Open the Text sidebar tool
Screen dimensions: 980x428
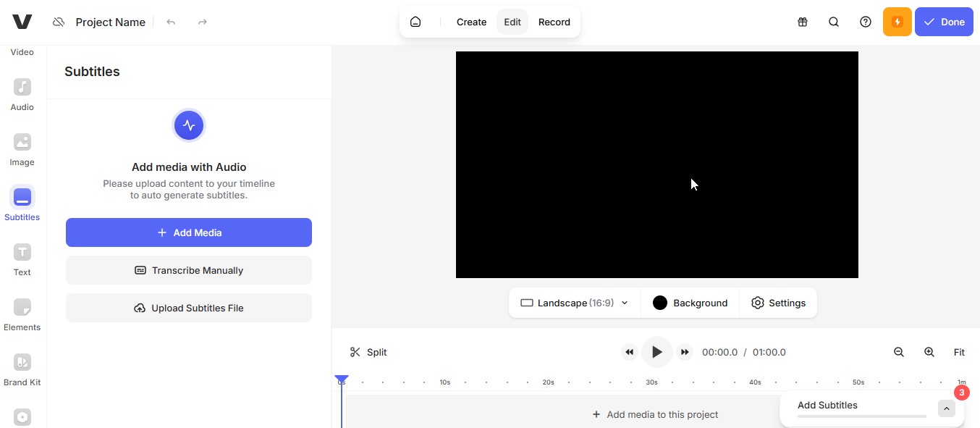(22, 259)
